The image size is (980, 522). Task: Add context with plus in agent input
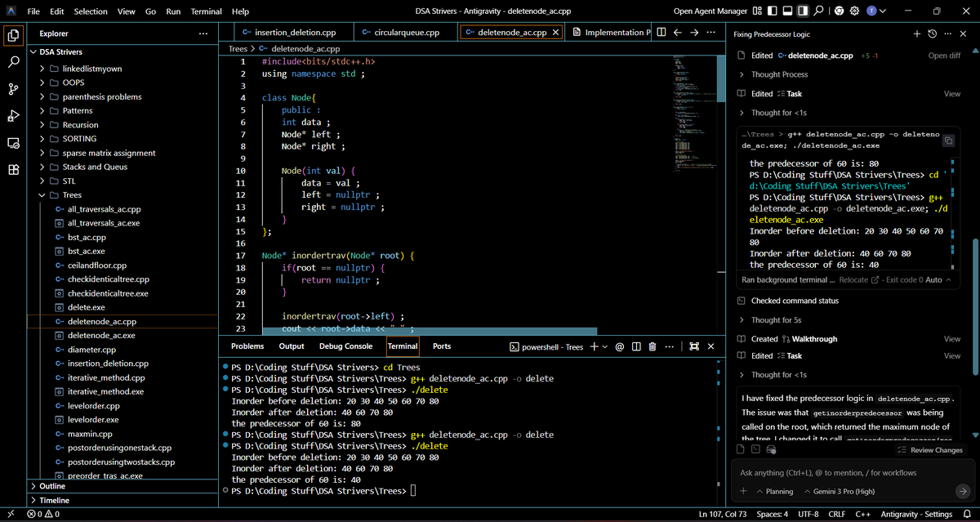pos(744,491)
